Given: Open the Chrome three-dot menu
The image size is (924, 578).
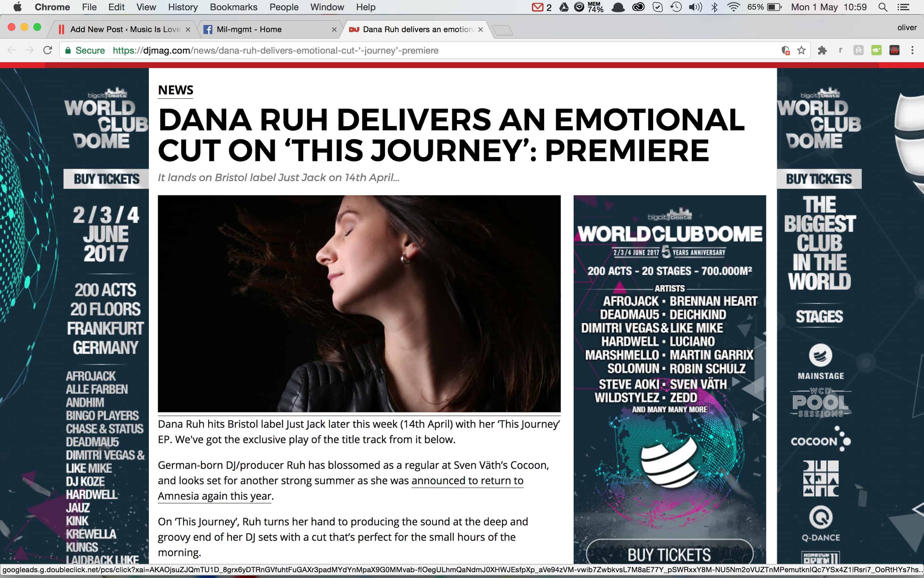Looking at the screenshot, I should point(912,50).
